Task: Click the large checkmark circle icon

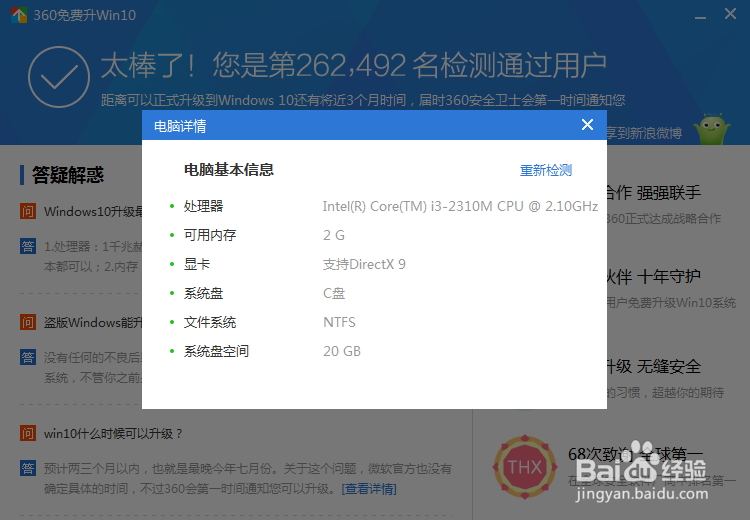Action: (x=59, y=77)
